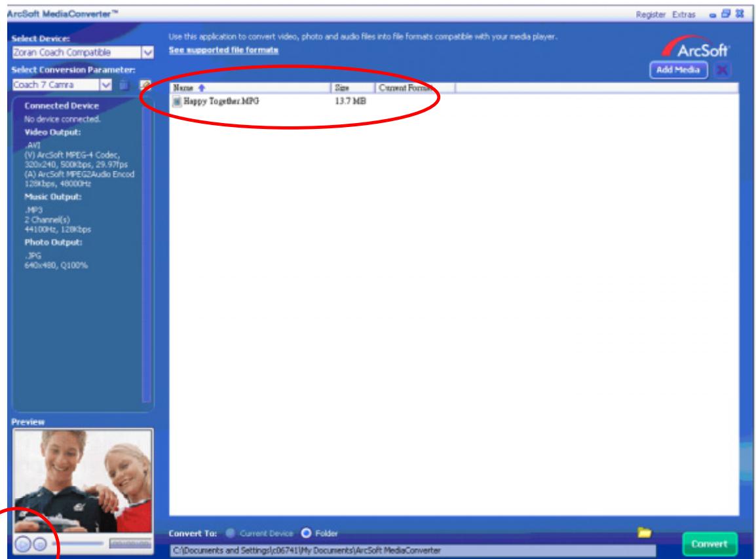This screenshot has width=756, height=559.
Task: Close the MediaConverter window
Action: pyautogui.click(x=740, y=14)
